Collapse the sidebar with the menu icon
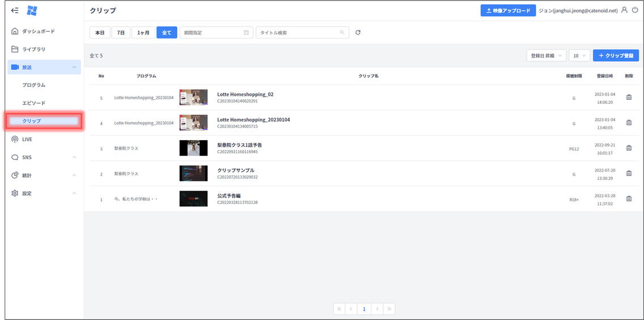 pyautogui.click(x=15, y=11)
